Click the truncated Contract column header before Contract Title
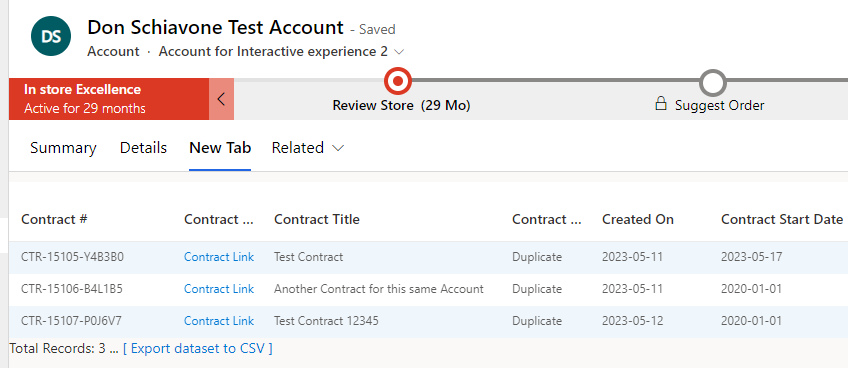Screen dimensions: 848x368 [x=219, y=219]
